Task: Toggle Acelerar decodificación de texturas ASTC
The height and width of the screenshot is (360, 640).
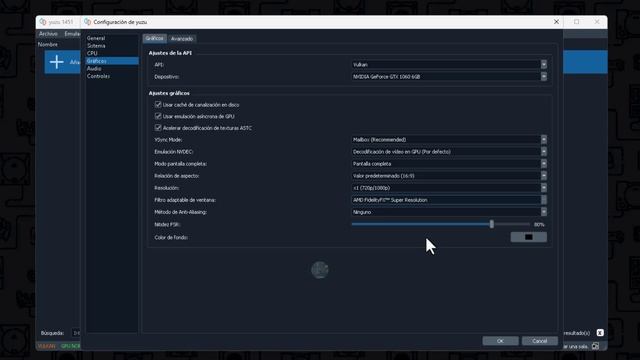Action: (x=158, y=128)
